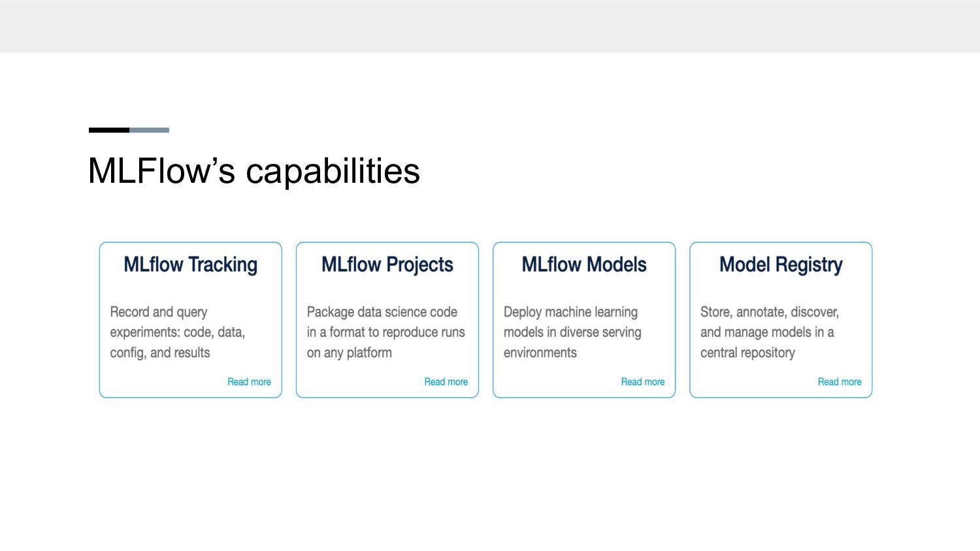
Task: Click the 'Record and query experiments' description
Action: 178,332
